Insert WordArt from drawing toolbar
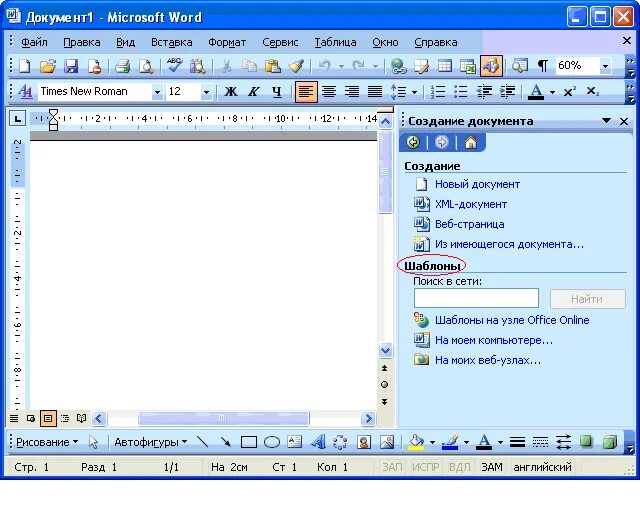 point(318,442)
